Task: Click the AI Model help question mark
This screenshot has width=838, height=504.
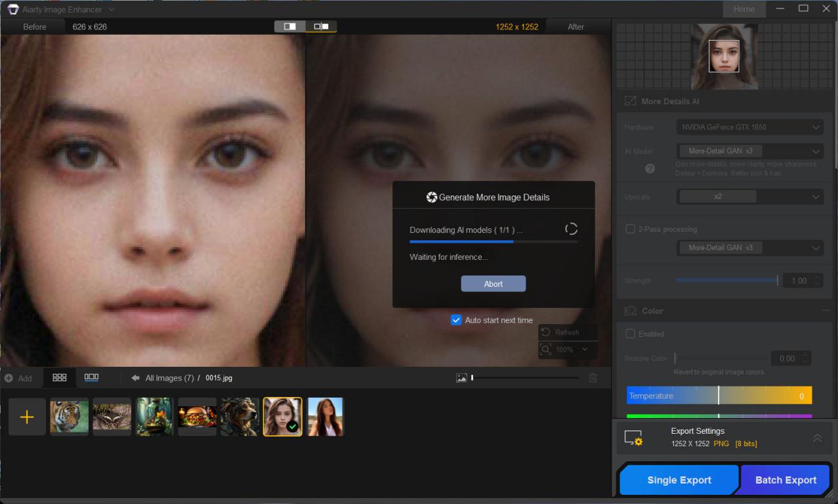Action: pos(650,169)
